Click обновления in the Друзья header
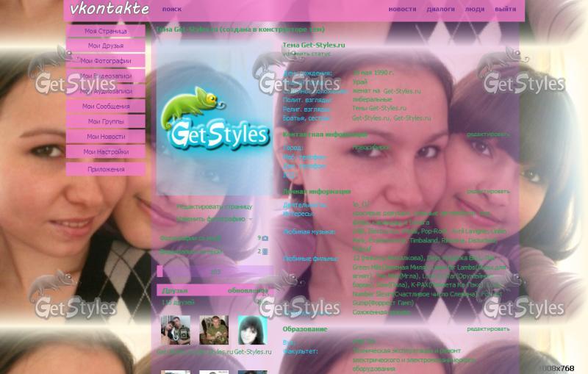The height and width of the screenshot is (374, 588). (x=248, y=290)
